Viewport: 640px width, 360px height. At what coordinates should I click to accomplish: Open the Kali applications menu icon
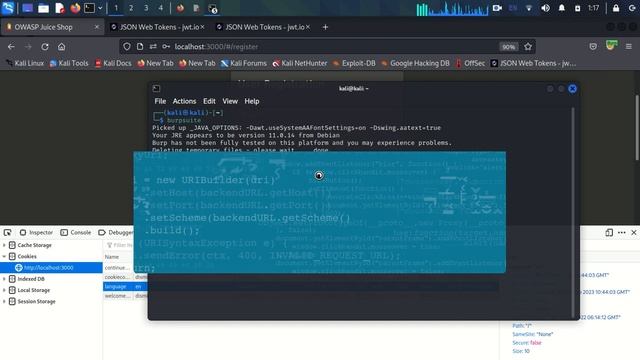(8, 8)
